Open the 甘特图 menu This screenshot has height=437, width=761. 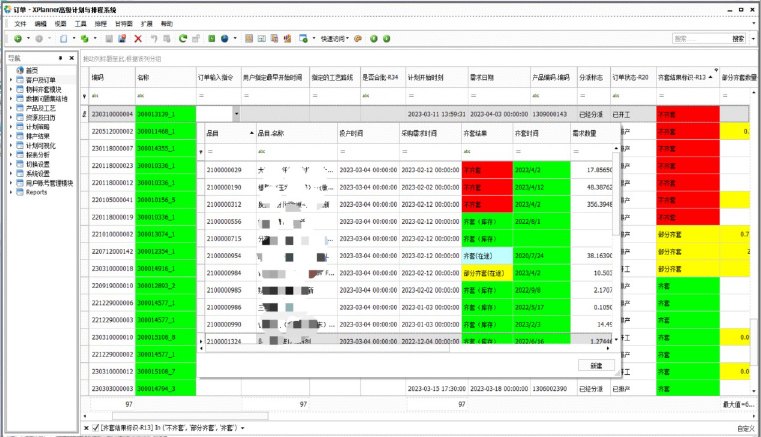click(x=124, y=23)
